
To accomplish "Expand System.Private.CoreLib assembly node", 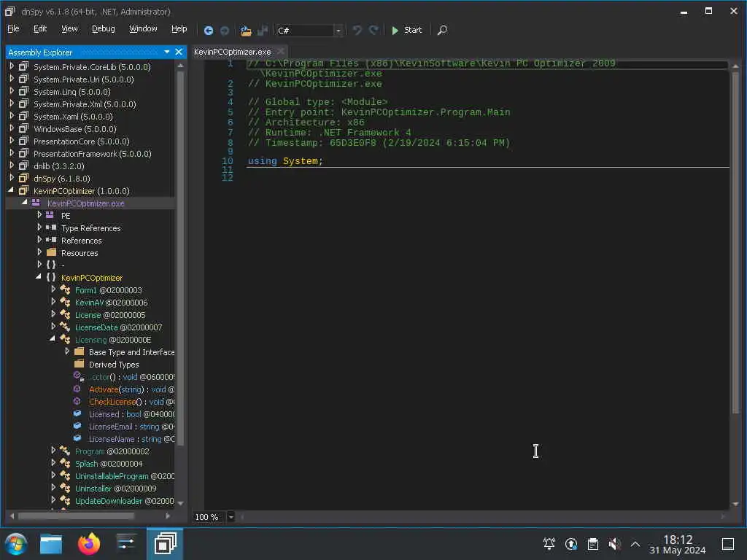I will (x=12, y=66).
